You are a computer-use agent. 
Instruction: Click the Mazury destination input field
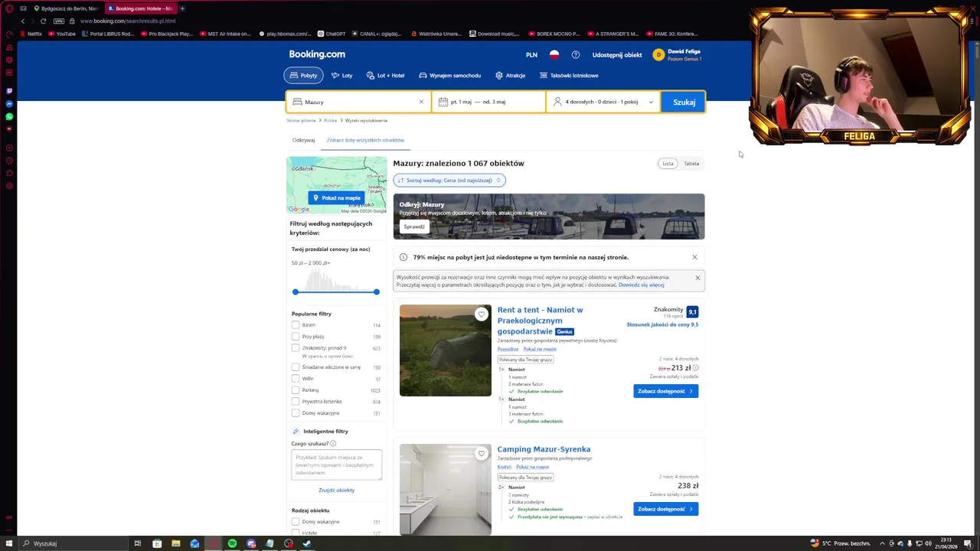[358, 102]
